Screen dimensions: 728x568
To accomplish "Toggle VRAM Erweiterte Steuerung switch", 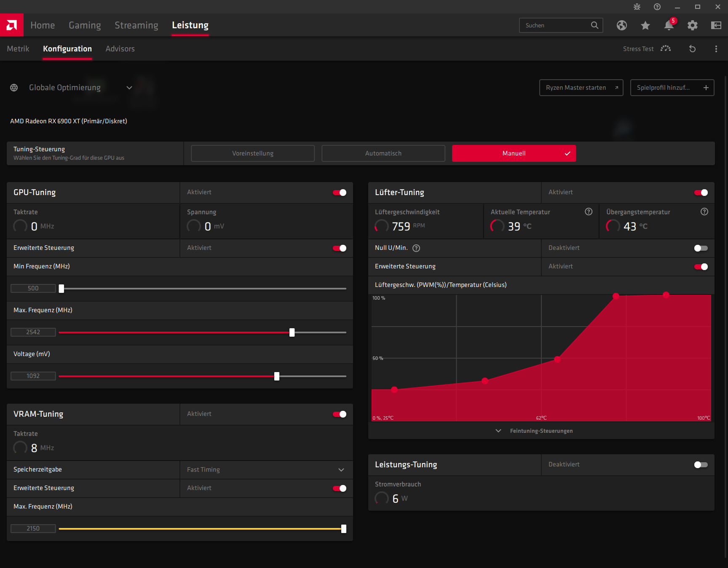I will pyautogui.click(x=340, y=488).
